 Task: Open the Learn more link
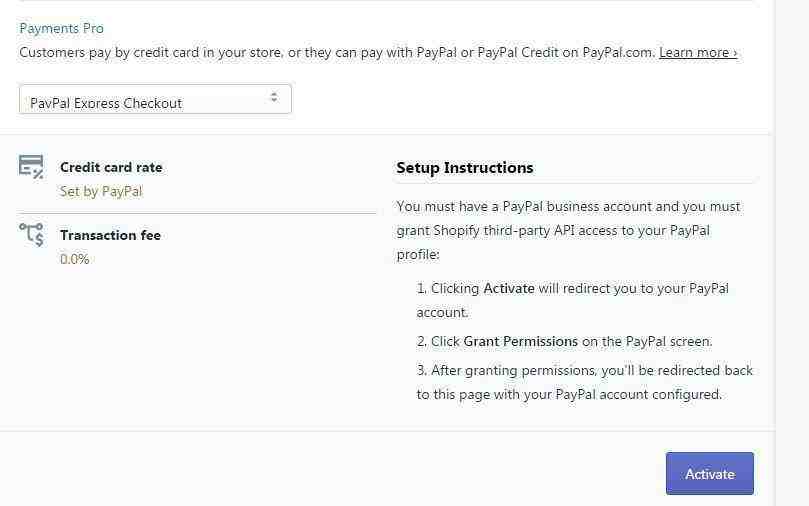pyautogui.click(x=698, y=53)
